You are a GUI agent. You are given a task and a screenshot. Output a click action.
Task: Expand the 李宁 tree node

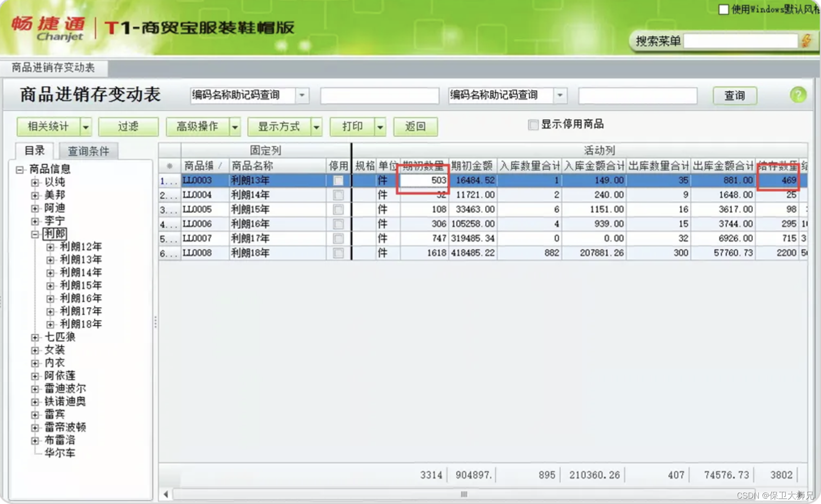click(x=35, y=221)
